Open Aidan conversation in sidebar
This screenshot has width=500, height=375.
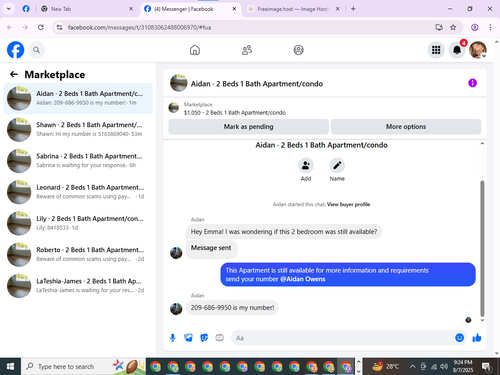coord(78,98)
